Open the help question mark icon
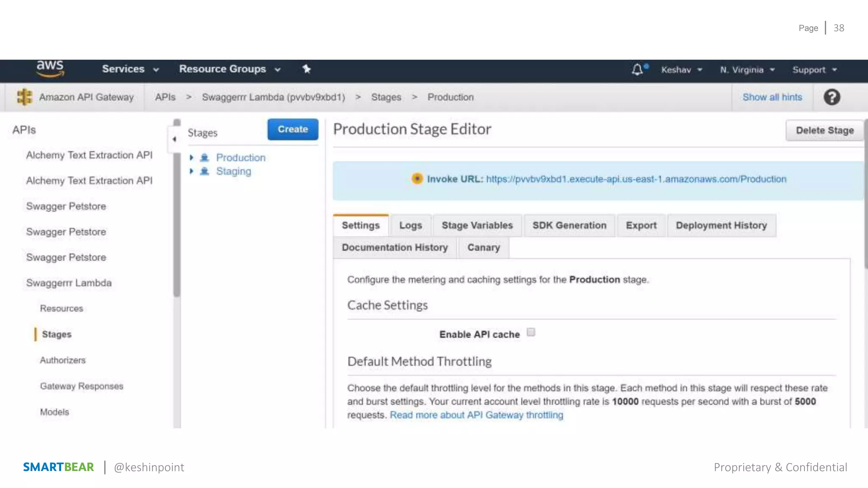The image size is (868, 488). tap(832, 97)
